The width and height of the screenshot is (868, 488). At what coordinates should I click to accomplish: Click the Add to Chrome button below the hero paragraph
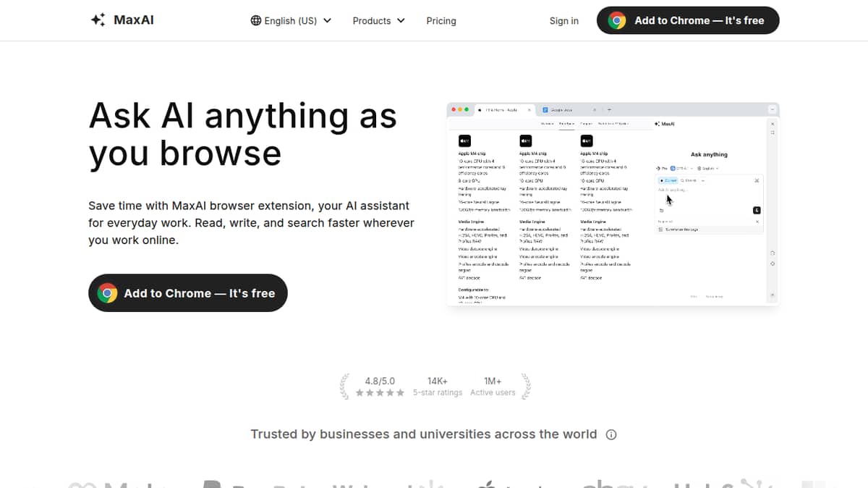point(188,293)
